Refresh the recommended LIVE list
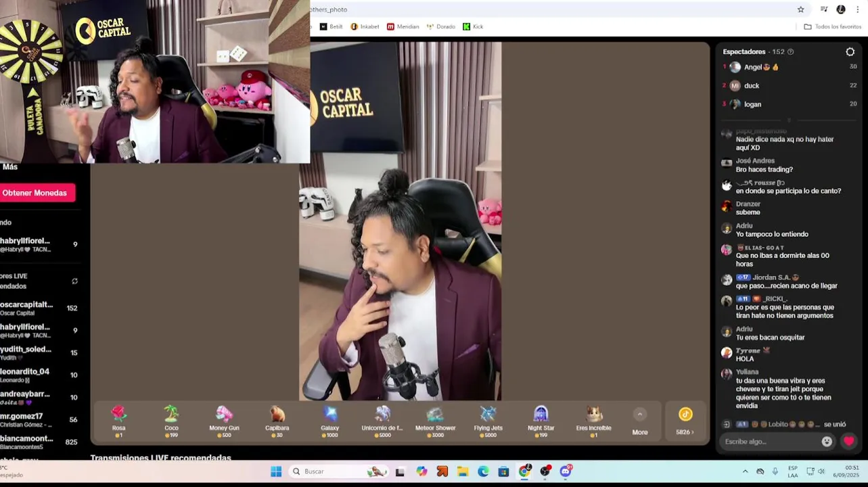The height and width of the screenshot is (487, 868). point(74,281)
